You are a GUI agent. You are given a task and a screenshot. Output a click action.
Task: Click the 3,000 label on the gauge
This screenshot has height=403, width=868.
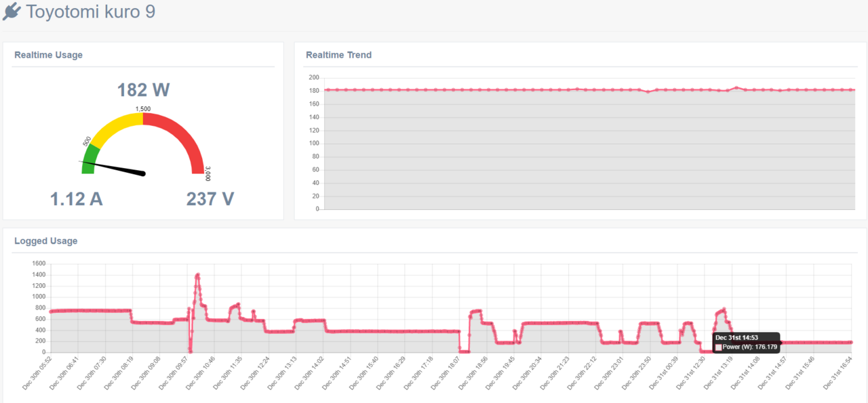[x=208, y=173]
